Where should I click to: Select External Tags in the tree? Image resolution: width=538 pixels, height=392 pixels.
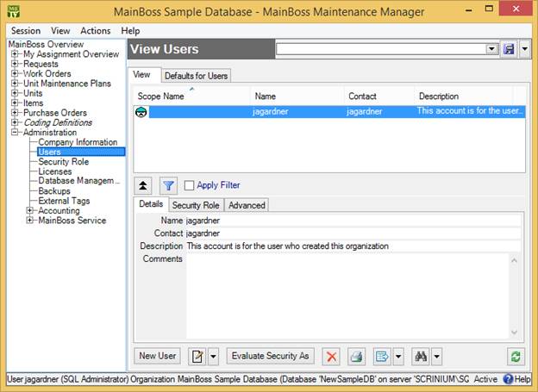pyautogui.click(x=64, y=201)
